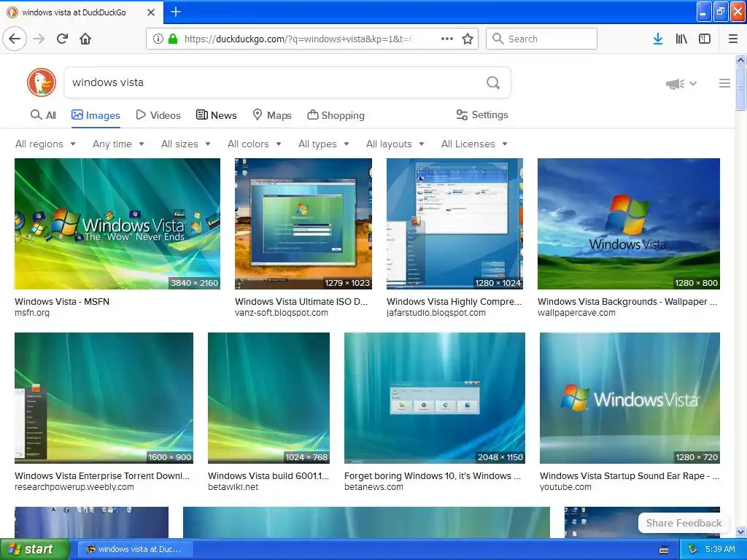
Task: Select the Images tab
Action: [96, 115]
